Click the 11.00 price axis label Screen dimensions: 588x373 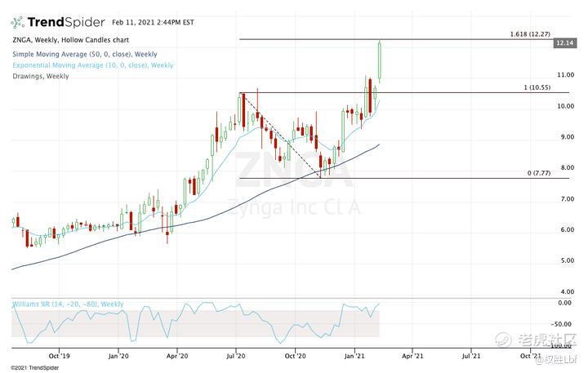(x=565, y=75)
